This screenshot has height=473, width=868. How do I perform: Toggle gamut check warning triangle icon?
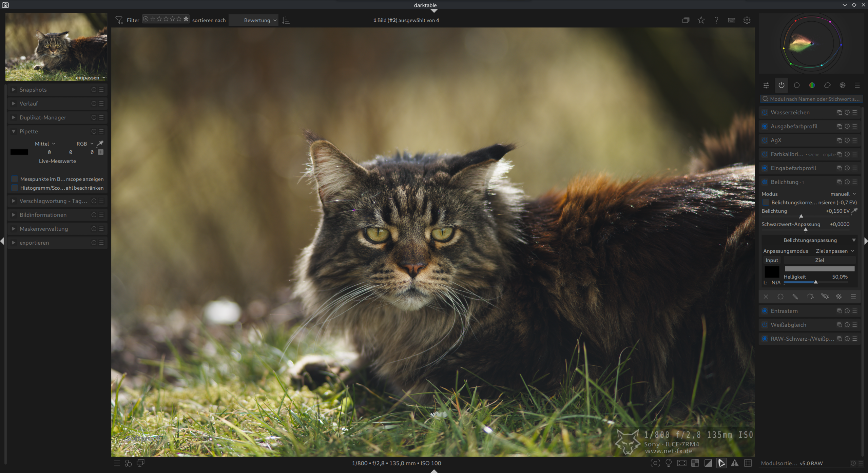click(734, 463)
